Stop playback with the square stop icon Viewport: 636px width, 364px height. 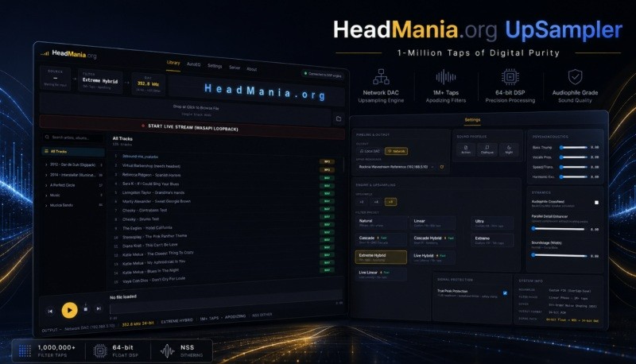click(x=86, y=309)
